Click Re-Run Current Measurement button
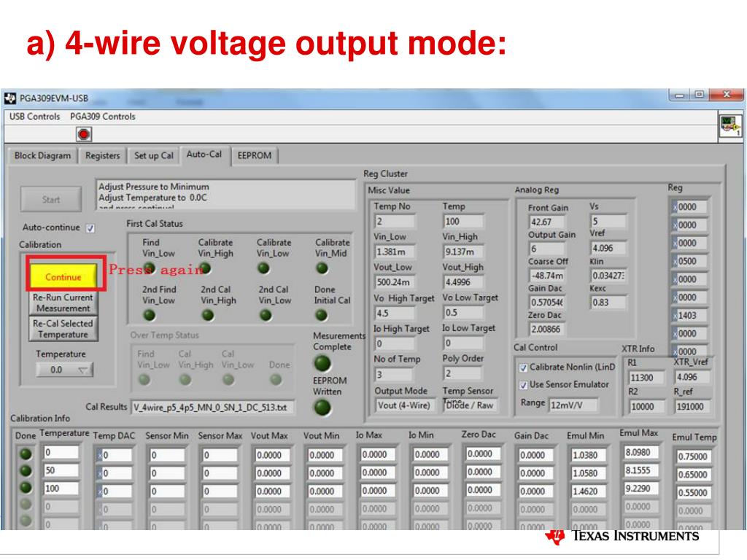Image resolution: width=747 pixels, height=560 pixels. tap(63, 303)
